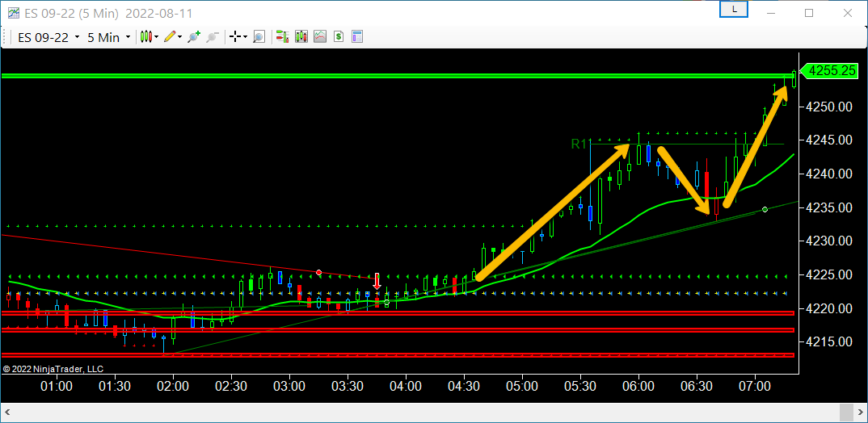Click the thick green horizontal line at top
This screenshot has height=423, width=868.
[398, 76]
